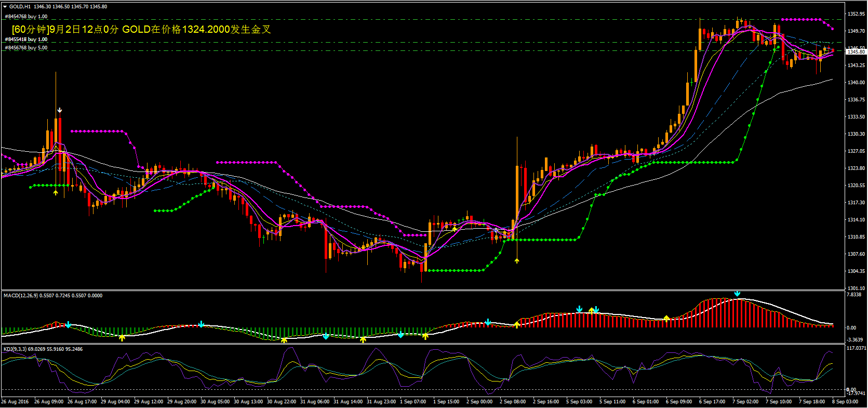Select order label #8456768 buy 5.00
Screen dimensions: 868x408
pyautogui.click(x=26, y=48)
